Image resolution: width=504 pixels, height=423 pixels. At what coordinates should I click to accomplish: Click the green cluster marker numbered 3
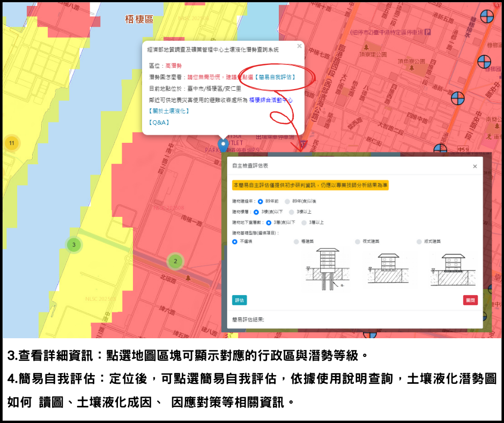click(x=74, y=245)
